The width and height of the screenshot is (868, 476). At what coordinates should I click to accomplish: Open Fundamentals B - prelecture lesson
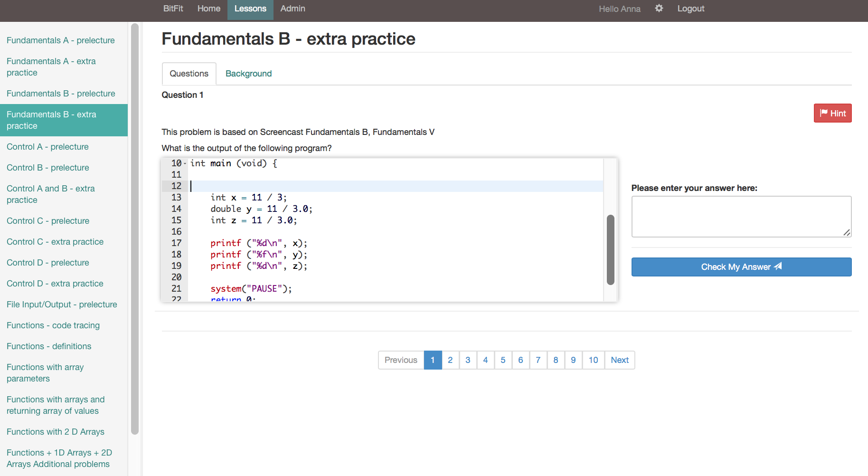[x=61, y=94]
